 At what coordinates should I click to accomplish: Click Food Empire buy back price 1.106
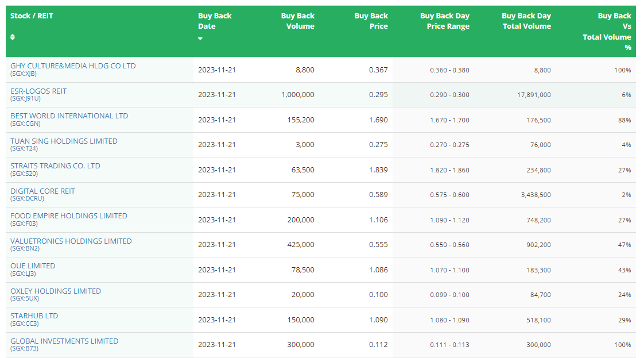(378, 220)
